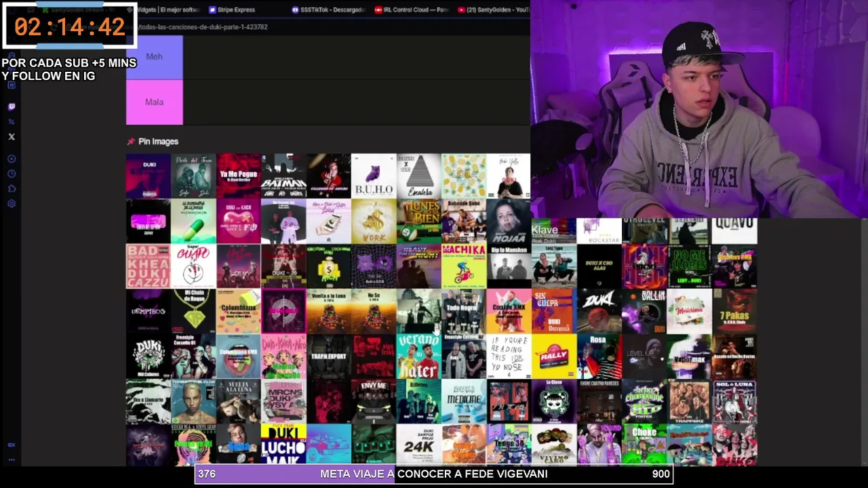
Task: Switch to the SantyGolden YouTube tab
Action: click(x=493, y=9)
